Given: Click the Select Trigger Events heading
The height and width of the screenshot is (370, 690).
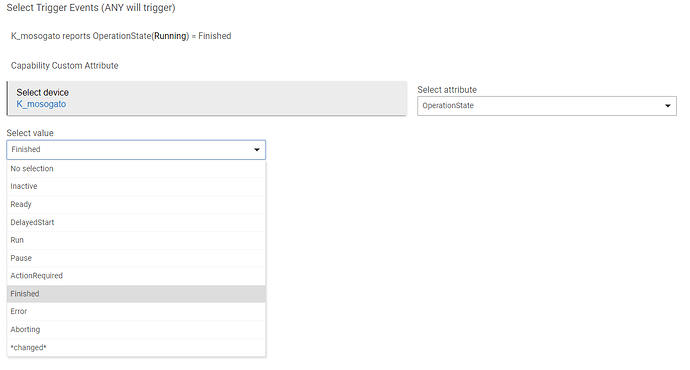Looking at the screenshot, I should 91,8.
